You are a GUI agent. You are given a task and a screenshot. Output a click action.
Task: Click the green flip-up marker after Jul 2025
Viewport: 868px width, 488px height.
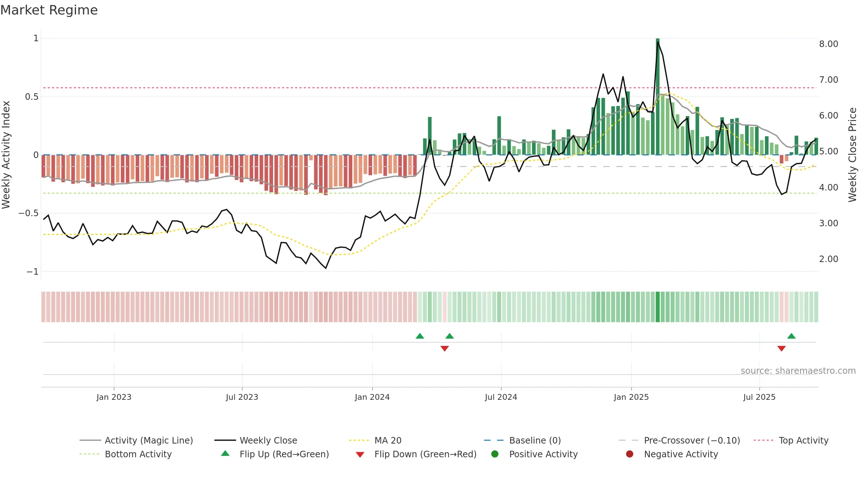click(x=791, y=336)
